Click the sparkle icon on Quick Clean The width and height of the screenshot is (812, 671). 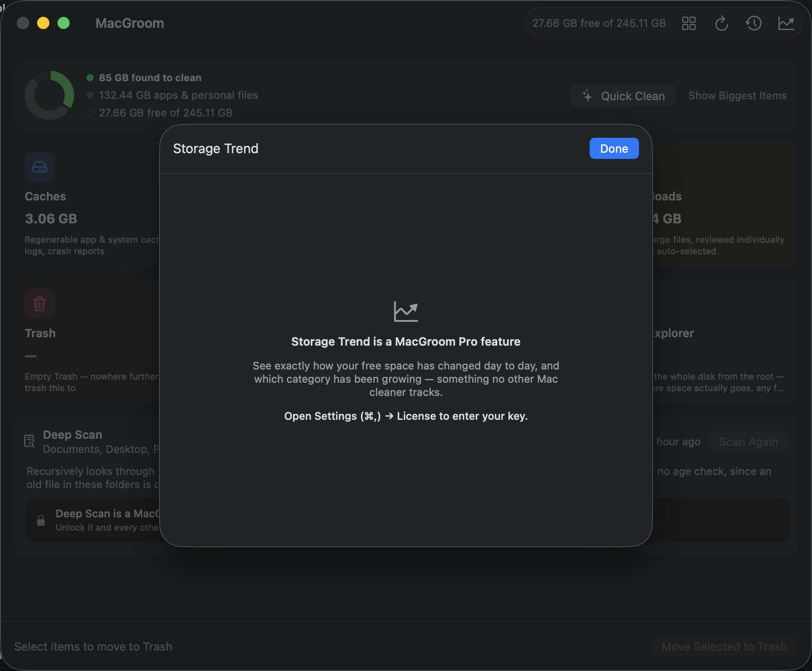click(x=587, y=96)
